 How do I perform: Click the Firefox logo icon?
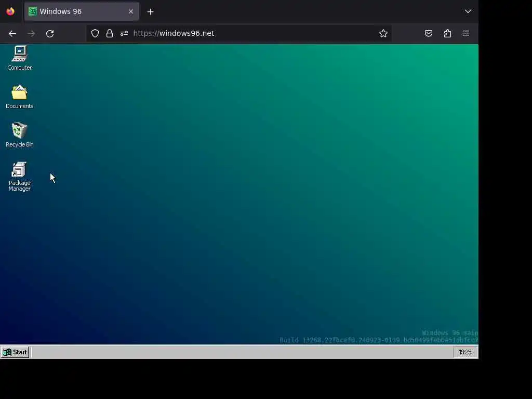tap(10, 11)
